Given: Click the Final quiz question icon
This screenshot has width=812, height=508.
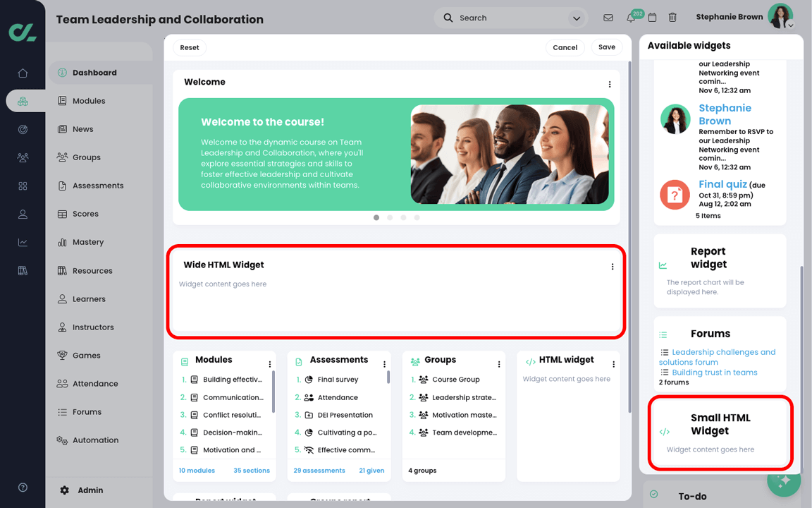Looking at the screenshot, I should click(x=675, y=195).
